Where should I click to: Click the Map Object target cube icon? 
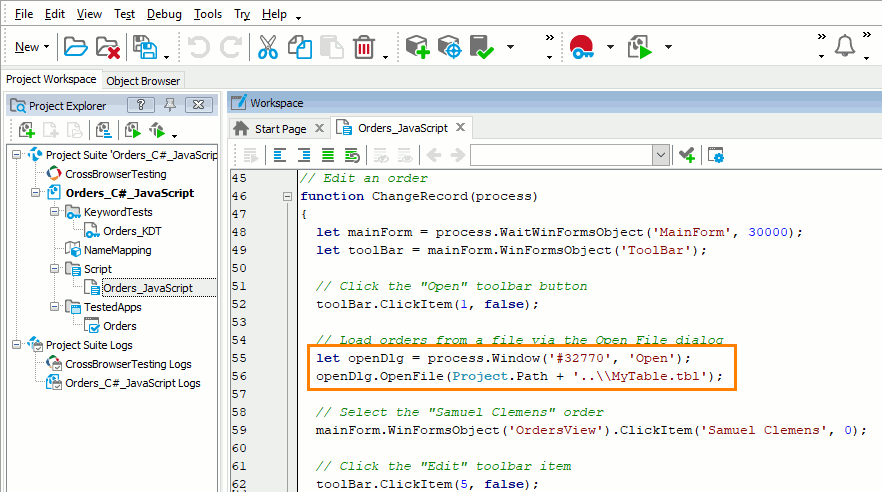[x=449, y=47]
